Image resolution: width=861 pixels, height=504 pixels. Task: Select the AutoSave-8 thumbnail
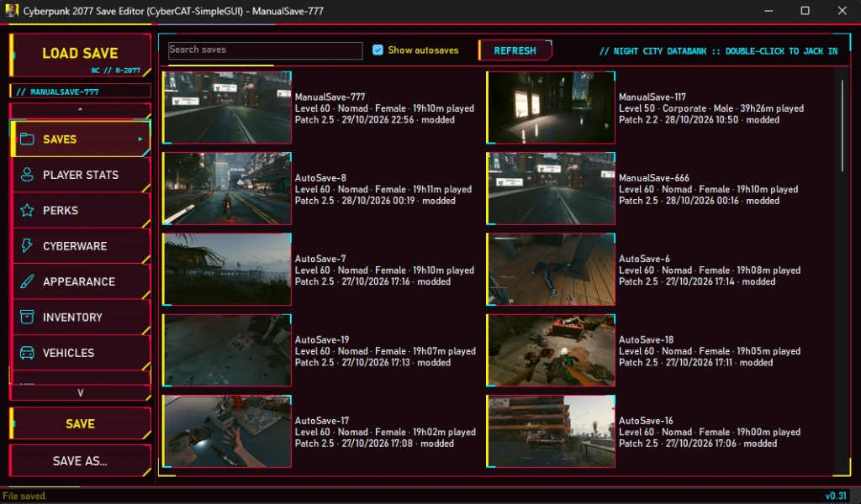click(x=227, y=188)
